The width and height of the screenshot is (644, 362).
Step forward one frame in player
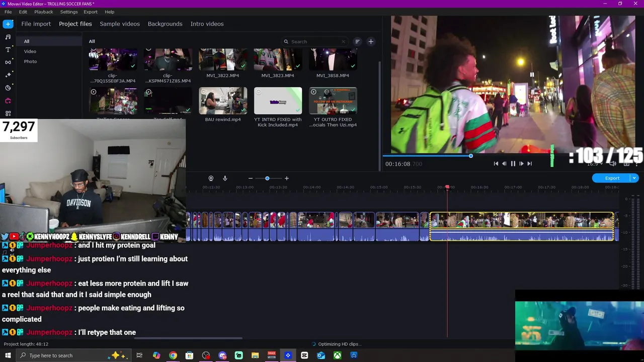521,163
